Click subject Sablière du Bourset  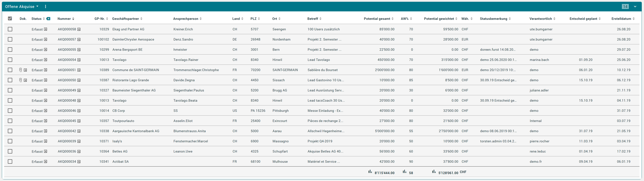[322, 70]
